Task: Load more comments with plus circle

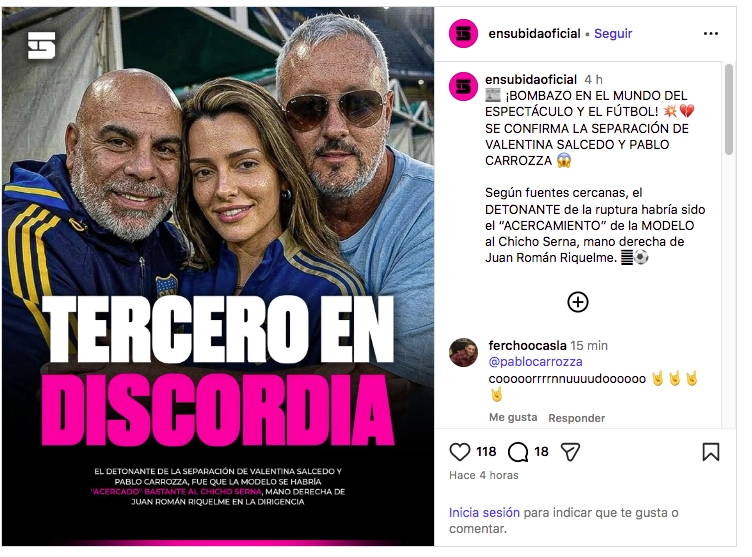Action: [577, 302]
